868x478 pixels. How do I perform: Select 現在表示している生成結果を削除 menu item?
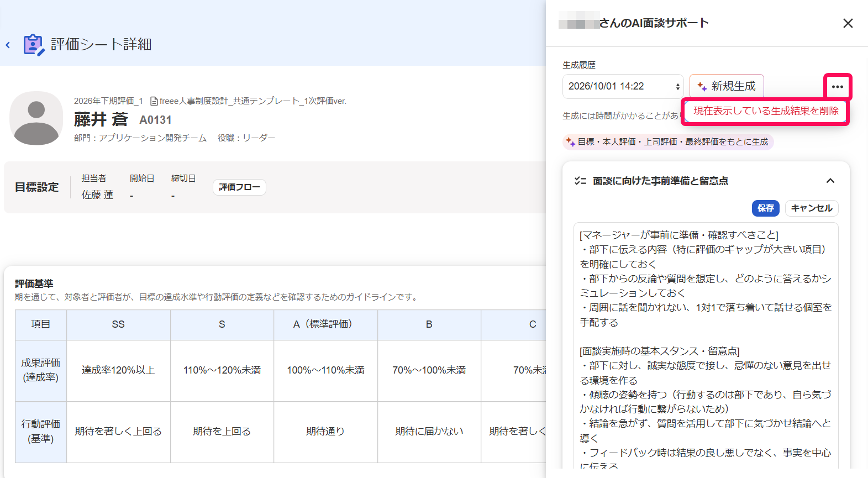tap(766, 111)
